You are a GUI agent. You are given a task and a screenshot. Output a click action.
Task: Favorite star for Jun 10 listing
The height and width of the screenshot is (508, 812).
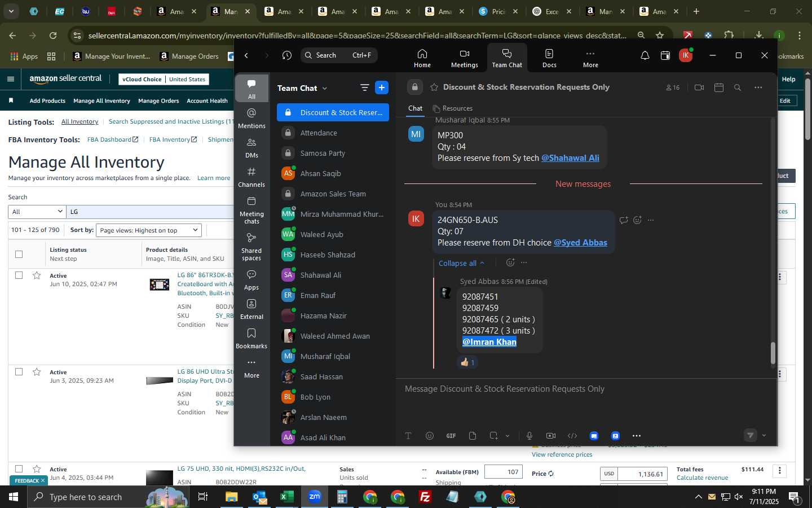[37, 275]
